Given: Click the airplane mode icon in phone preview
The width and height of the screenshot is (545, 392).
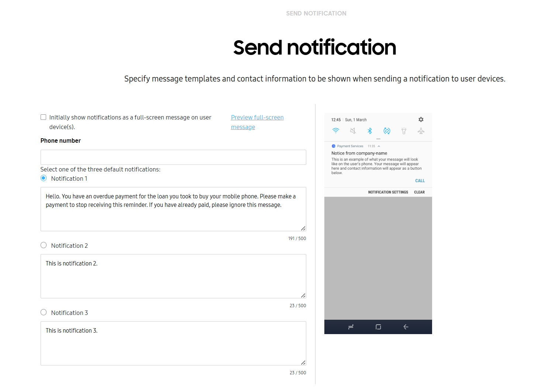Looking at the screenshot, I should click(421, 131).
